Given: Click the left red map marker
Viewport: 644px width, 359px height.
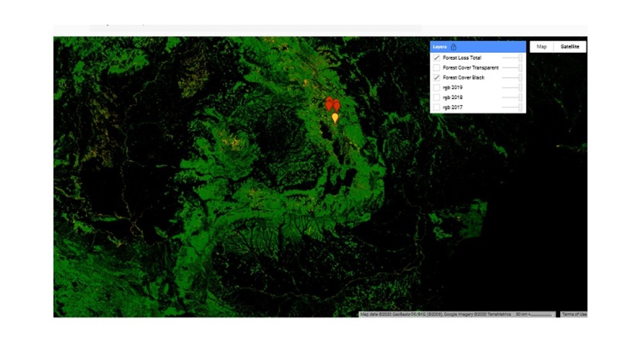Looking at the screenshot, I should tap(329, 103).
